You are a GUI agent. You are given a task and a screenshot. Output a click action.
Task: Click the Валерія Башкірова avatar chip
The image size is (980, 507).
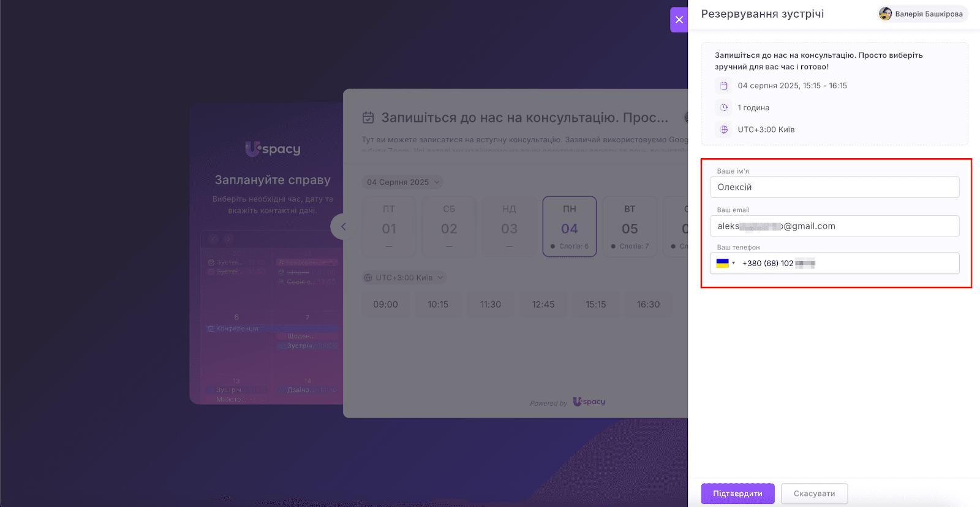pos(922,14)
